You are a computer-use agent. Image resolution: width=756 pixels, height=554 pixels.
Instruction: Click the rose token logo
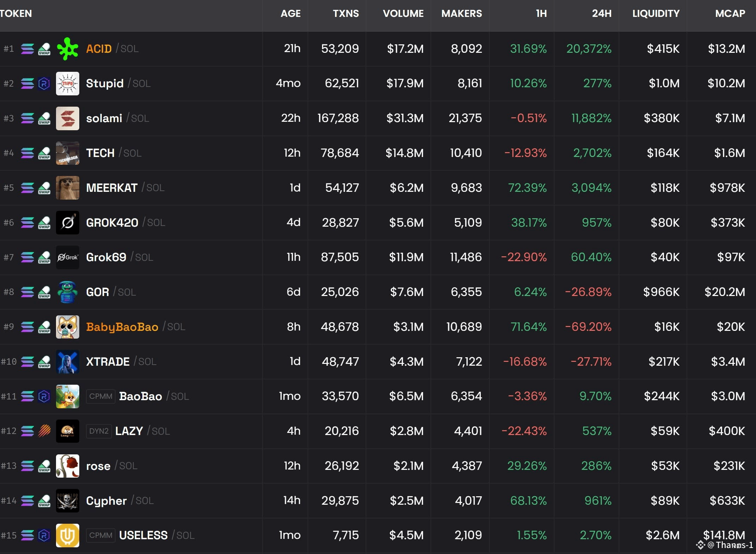pos(68,466)
